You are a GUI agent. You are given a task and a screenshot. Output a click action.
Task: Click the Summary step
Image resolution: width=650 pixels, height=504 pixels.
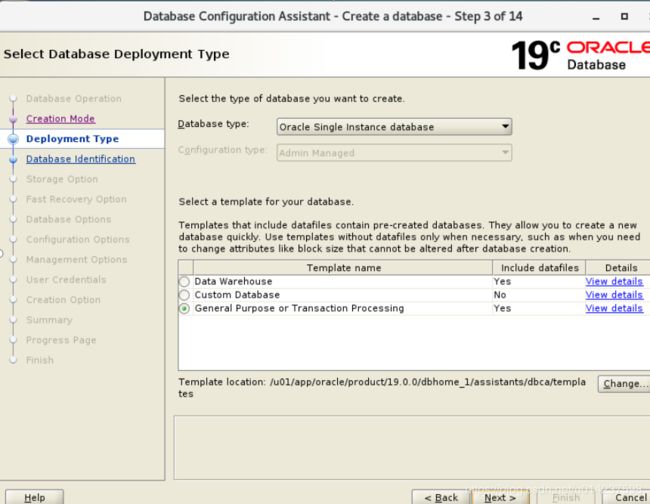tap(49, 320)
